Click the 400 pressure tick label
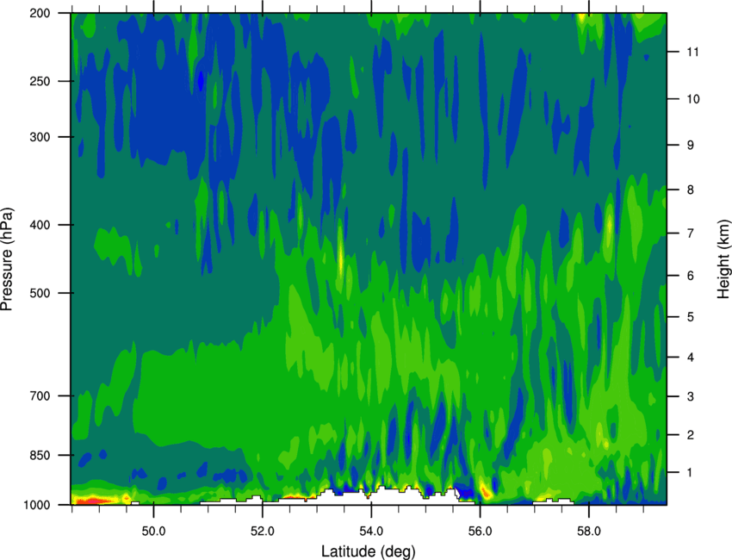This screenshot has width=732, height=560. tap(40, 225)
